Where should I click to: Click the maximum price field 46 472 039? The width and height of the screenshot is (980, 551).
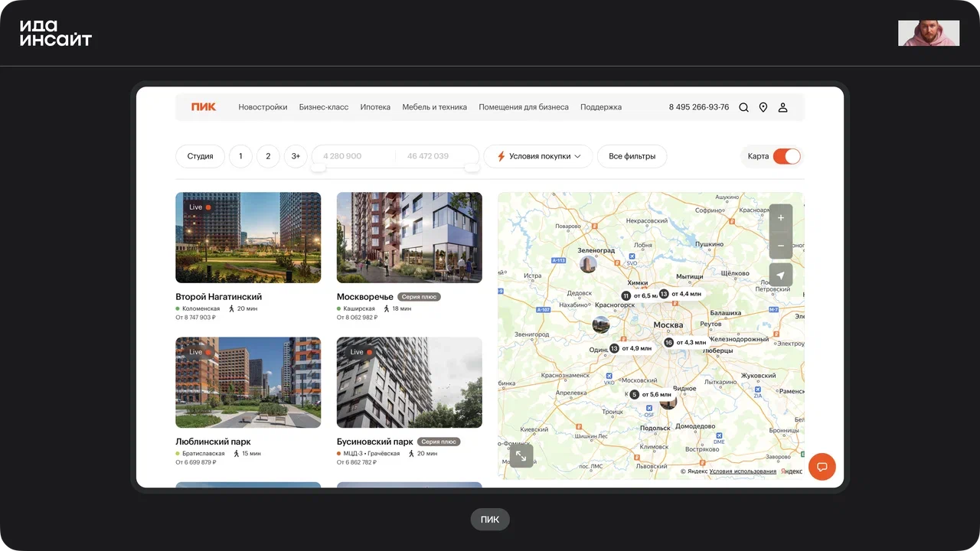point(436,156)
